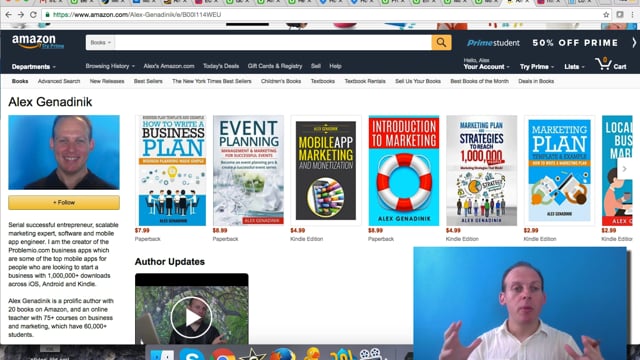Follow author Alex Genadinik
This screenshot has width=640, height=360.
(64, 202)
